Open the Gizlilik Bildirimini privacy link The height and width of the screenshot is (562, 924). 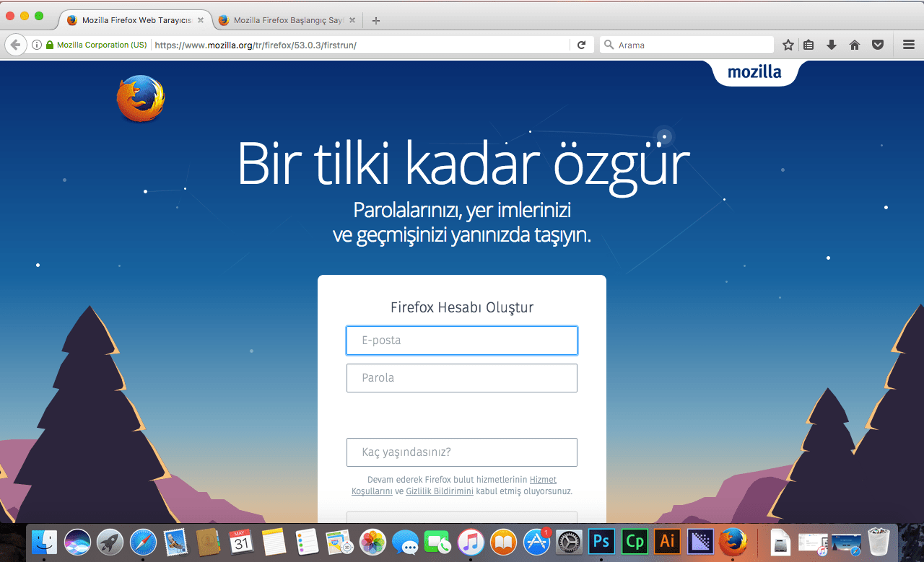[440, 491]
